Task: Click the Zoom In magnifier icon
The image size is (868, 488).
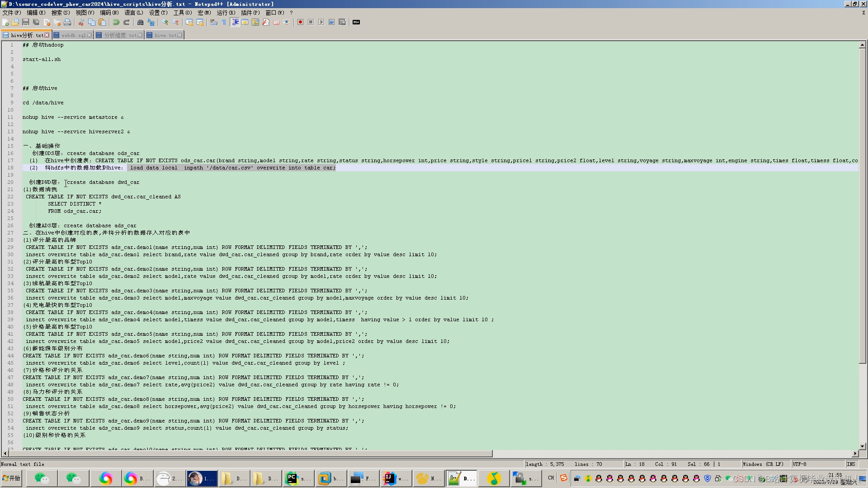Action: coord(165,22)
